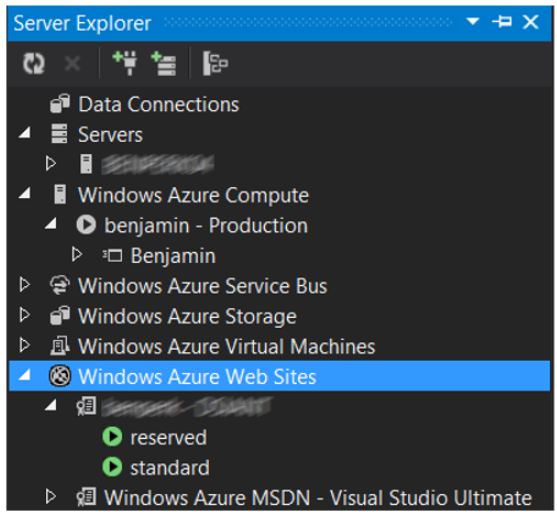This screenshot has width=557, height=512.
Task: Collapse the benjamin - Production deployment
Action: (51, 224)
